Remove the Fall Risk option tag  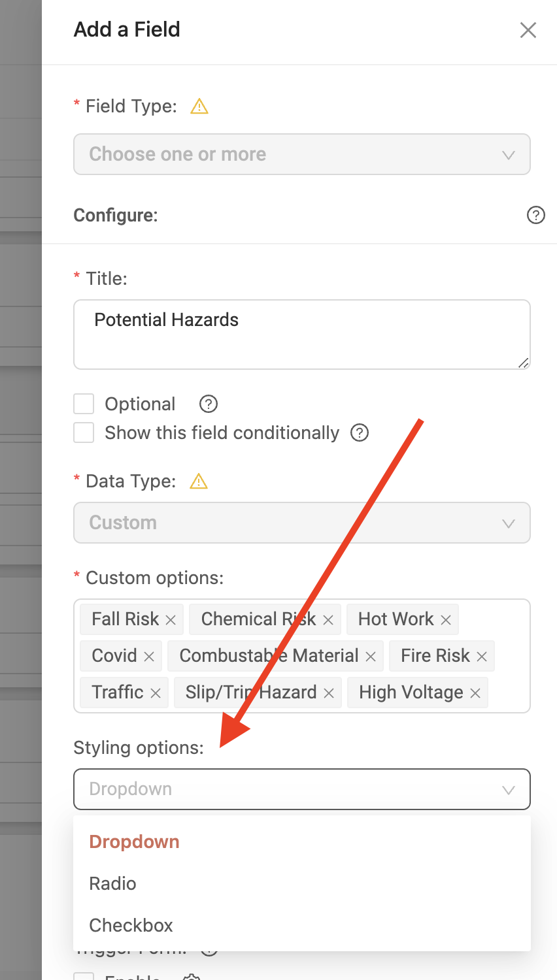171,620
